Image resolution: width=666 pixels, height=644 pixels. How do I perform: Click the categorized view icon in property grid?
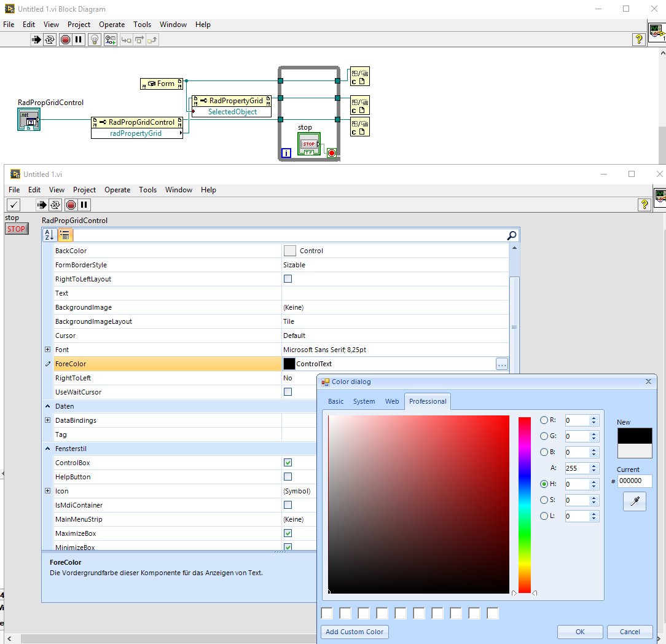(x=65, y=235)
